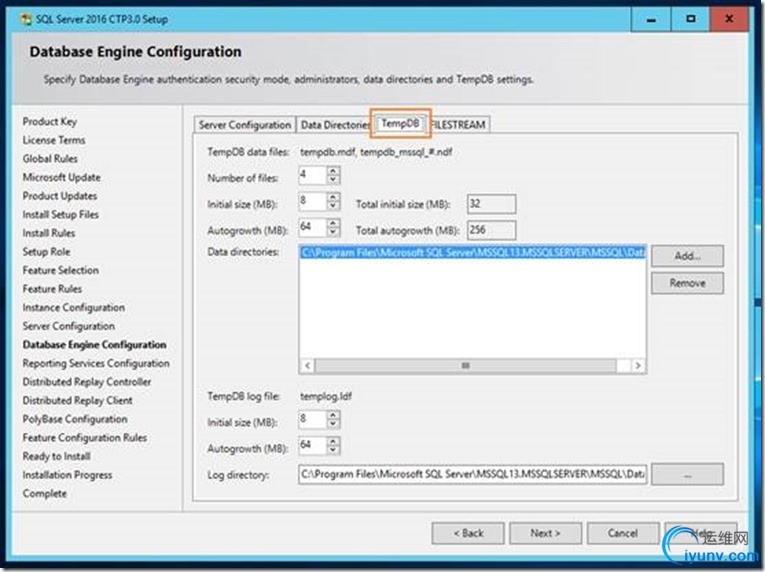Click the Feature Rules step

52,289
